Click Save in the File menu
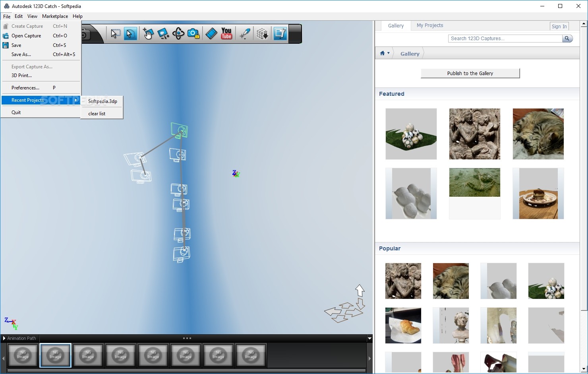This screenshot has width=588, height=374. click(41, 45)
